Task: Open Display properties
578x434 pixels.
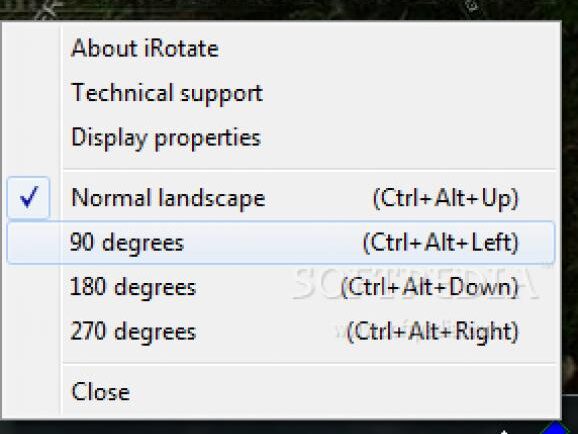Action: coord(166,138)
